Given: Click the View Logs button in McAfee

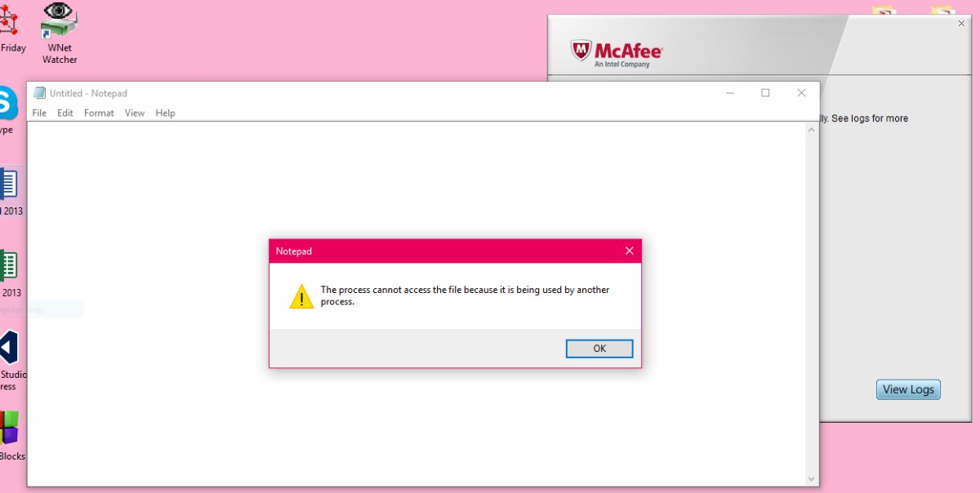Looking at the screenshot, I should pos(908,389).
